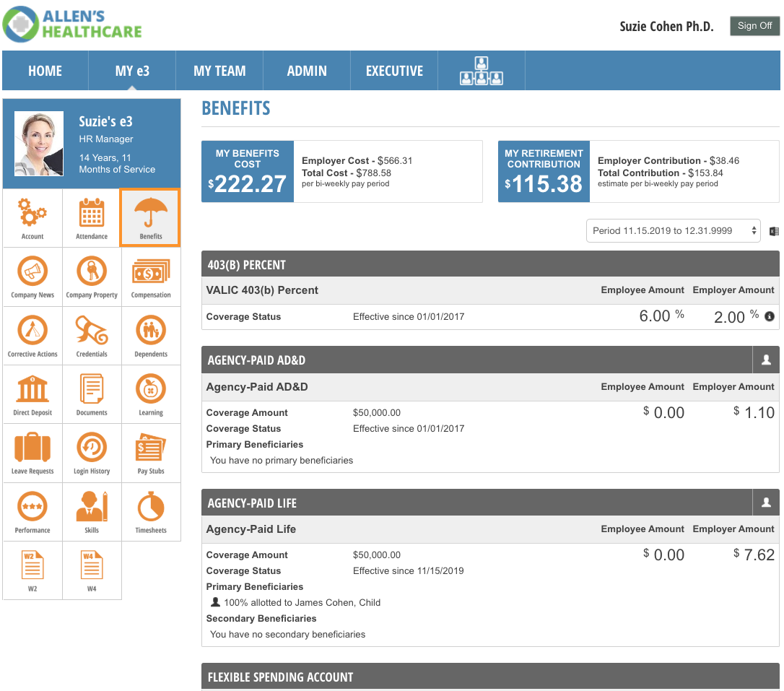Click the org chart icon in navigation bar
This screenshot has height=691, width=784.
(482, 71)
